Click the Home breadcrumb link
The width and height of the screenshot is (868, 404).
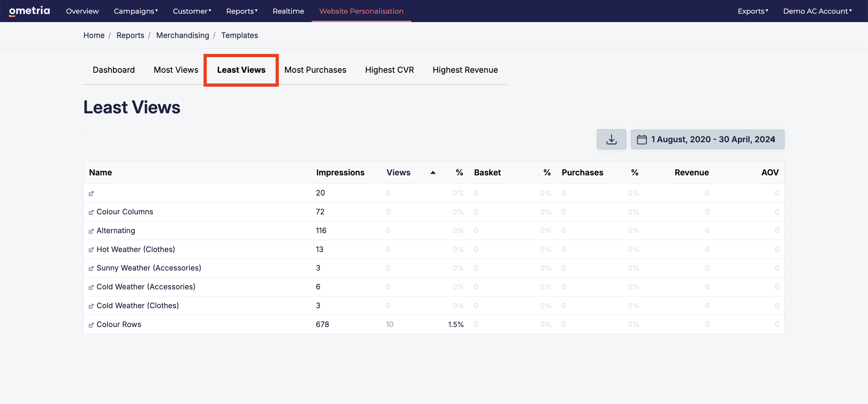94,35
